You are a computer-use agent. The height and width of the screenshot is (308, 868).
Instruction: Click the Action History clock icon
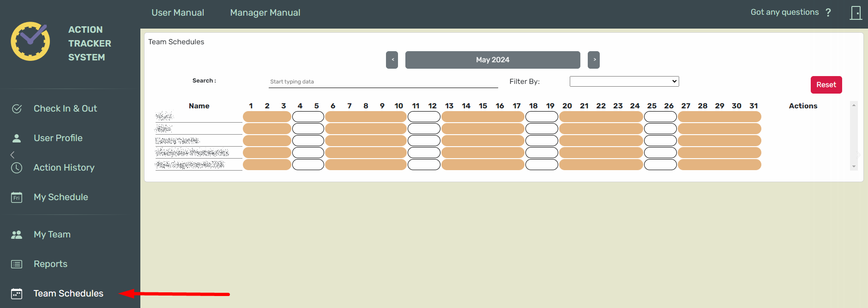tap(17, 168)
